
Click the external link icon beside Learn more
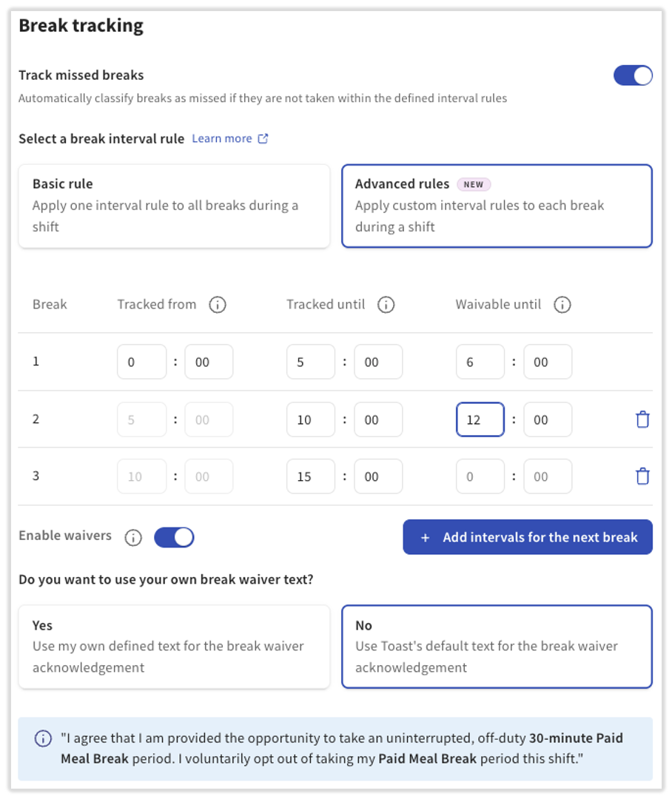[263, 139]
